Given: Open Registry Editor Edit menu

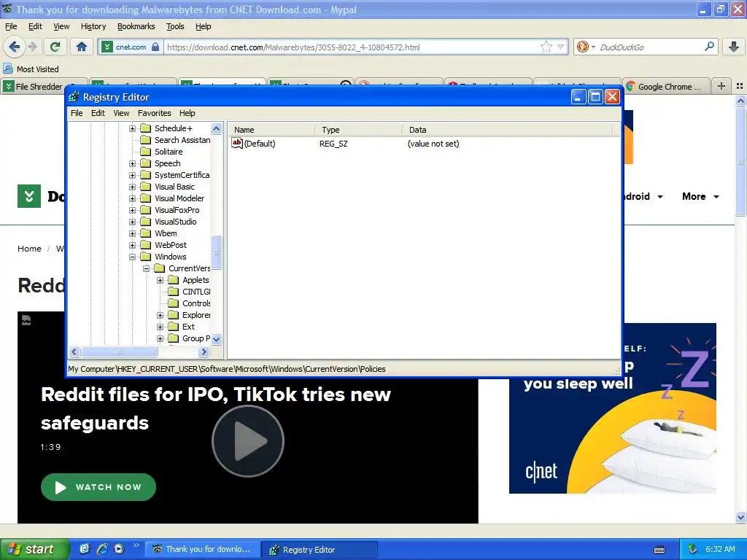Looking at the screenshot, I should [x=98, y=113].
